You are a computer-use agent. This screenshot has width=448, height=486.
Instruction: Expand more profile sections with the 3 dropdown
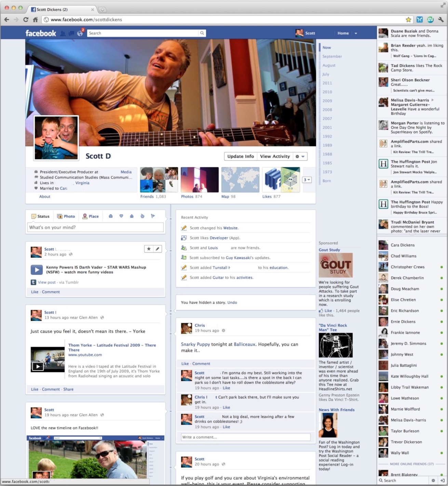307,179
